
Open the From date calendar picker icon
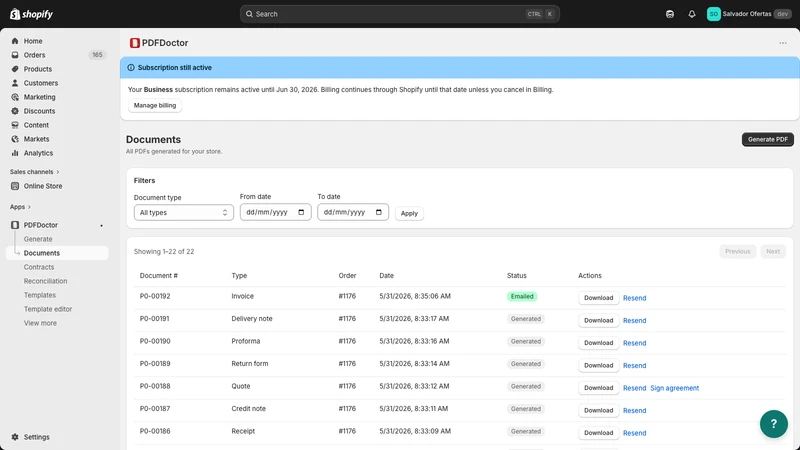(x=301, y=212)
